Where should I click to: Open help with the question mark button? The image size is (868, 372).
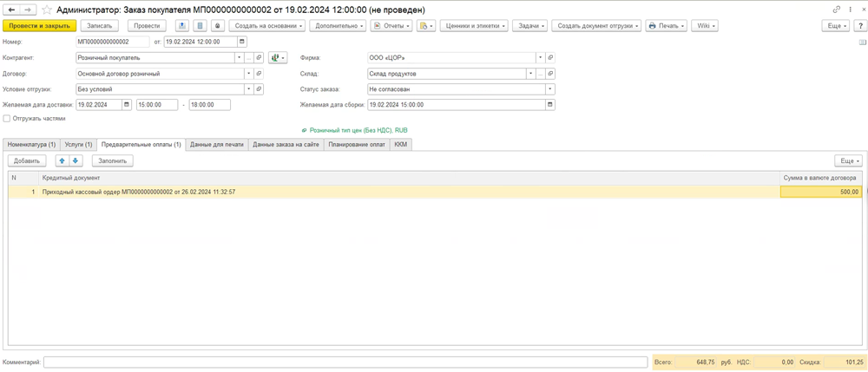[x=860, y=26]
